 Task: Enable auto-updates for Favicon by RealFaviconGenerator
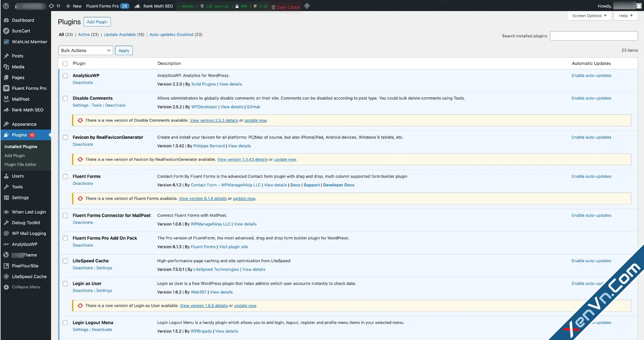[591, 137]
